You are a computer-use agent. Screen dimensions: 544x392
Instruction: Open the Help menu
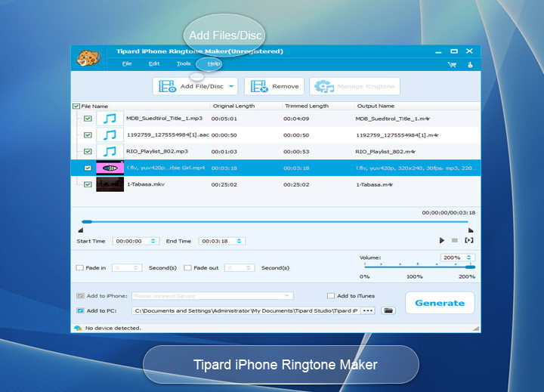coord(214,64)
